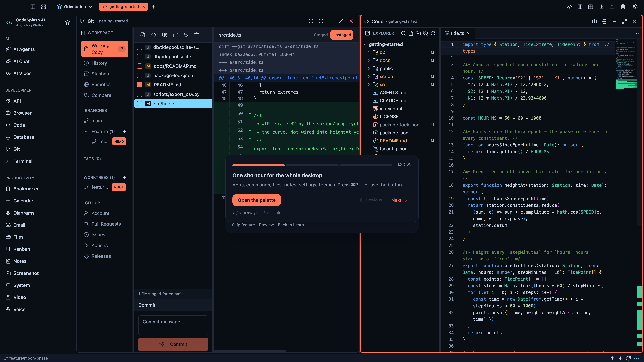Click the new folder icon in Explorer header
This screenshot has height=362, width=644.
(418, 33)
